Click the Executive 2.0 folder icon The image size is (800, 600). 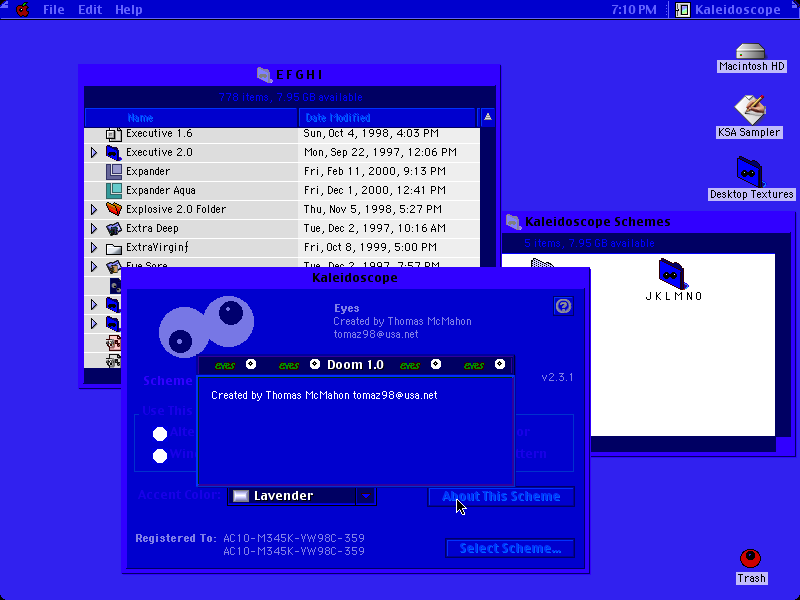click(x=113, y=153)
